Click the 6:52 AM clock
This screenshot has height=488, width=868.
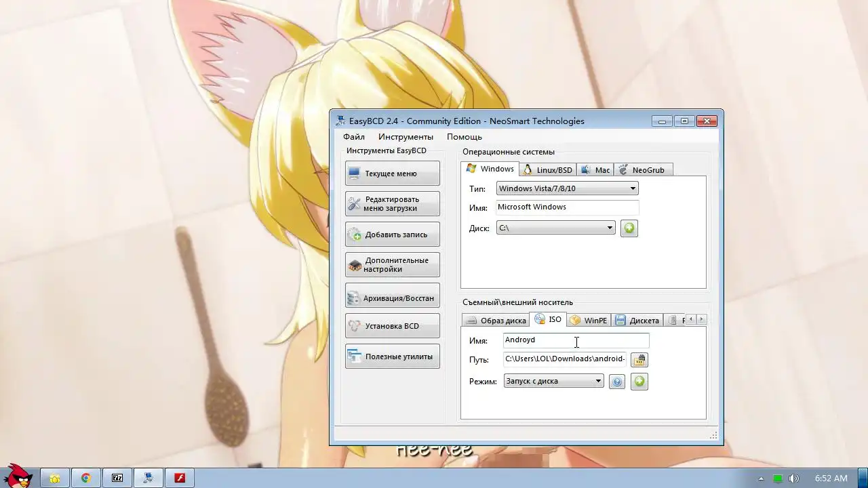coord(831,479)
